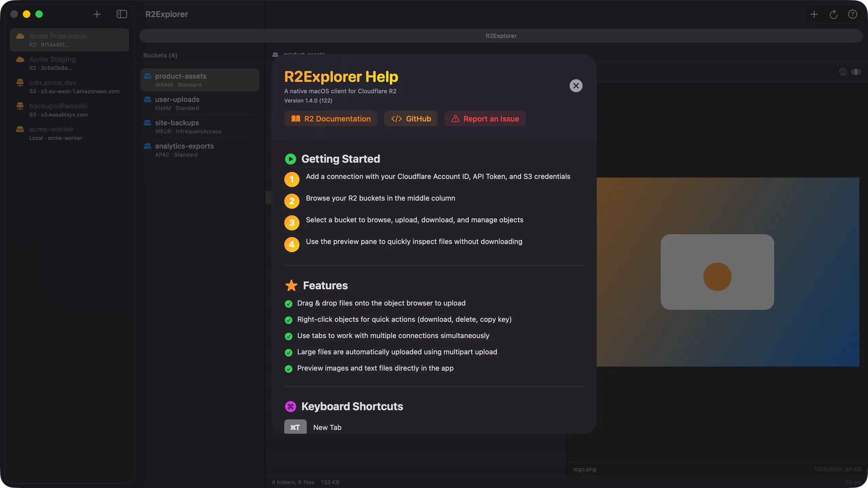
Task: Click the analytics-exports bucket icon
Action: coord(147,146)
